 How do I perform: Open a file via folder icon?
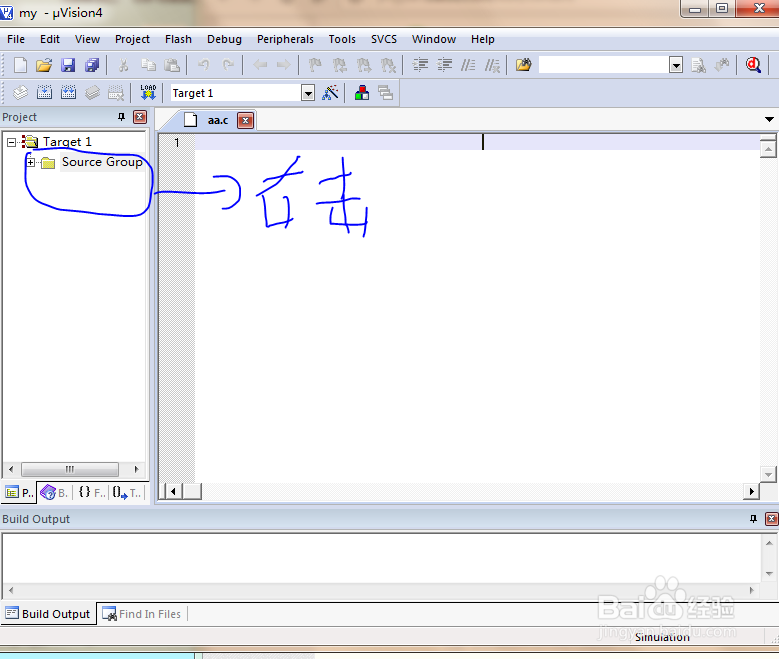[x=44, y=65]
